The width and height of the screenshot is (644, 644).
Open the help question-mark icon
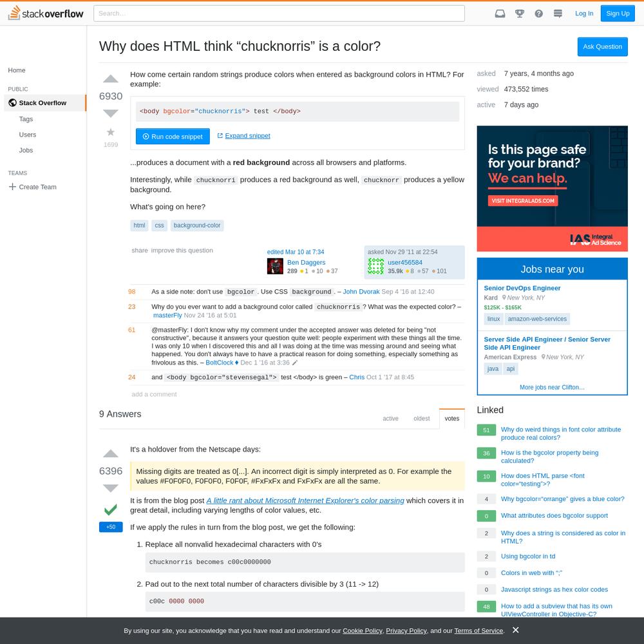tap(539, 14)
